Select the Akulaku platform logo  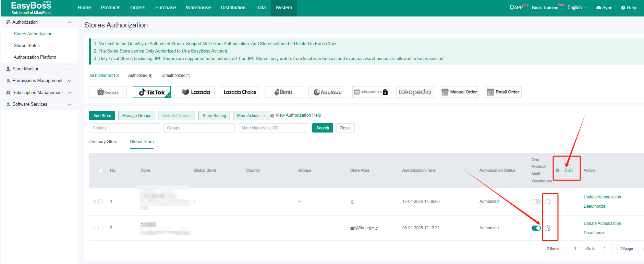pyautogui.click(x=327, y=92)
